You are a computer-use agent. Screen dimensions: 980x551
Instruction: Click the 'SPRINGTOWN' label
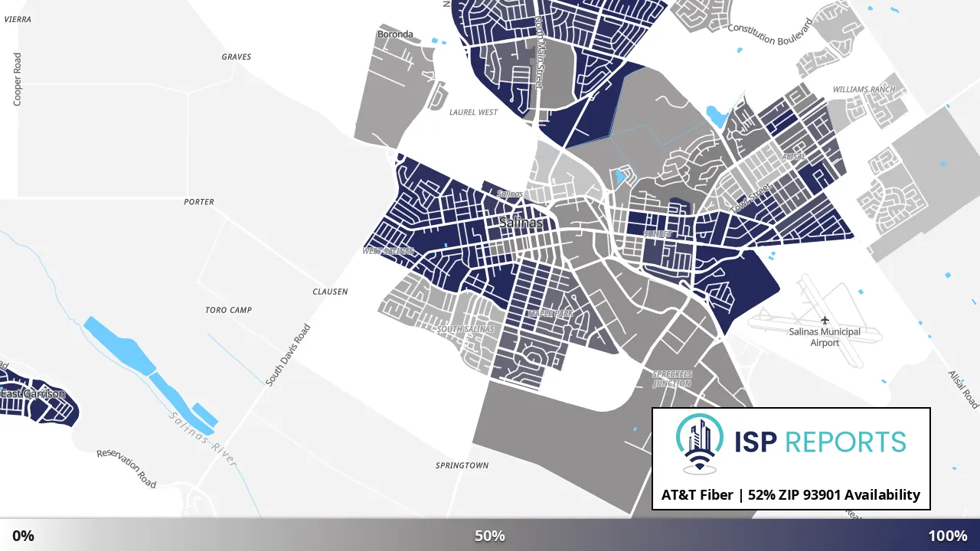pos(462,465)
